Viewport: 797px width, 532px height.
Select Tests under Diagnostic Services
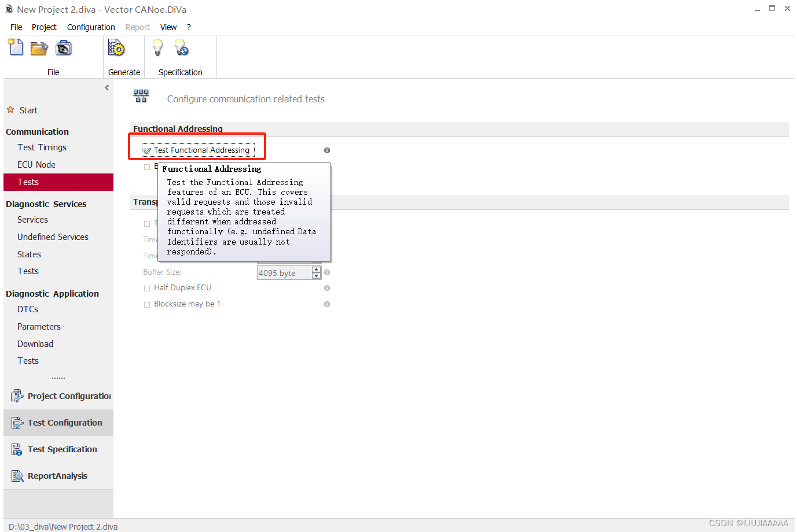[x=28, y=271]
